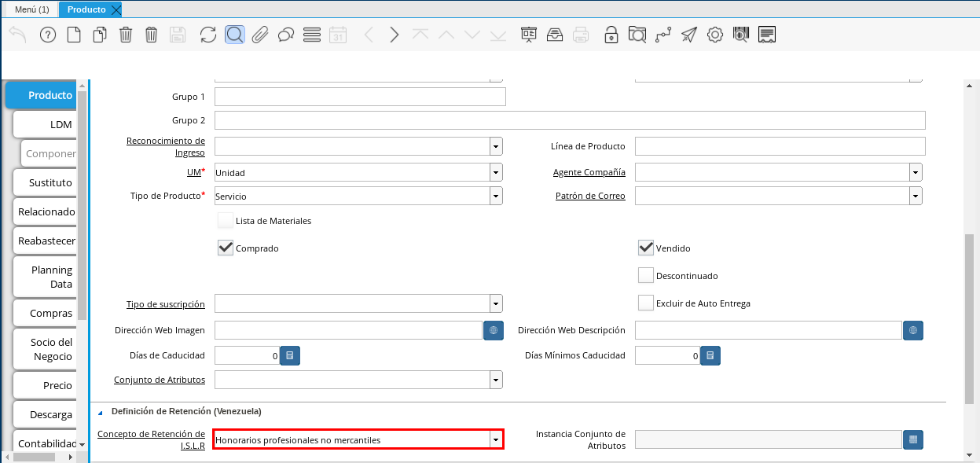Go to next record arrow

pos(395,35)
